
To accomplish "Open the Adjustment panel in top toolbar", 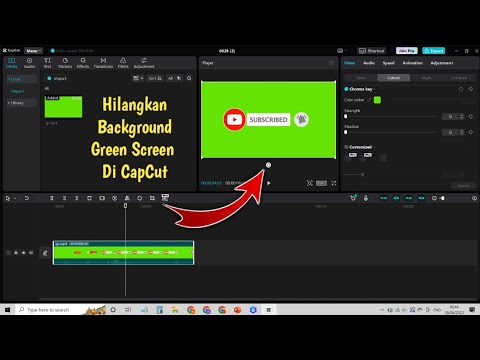I will 144,63.
